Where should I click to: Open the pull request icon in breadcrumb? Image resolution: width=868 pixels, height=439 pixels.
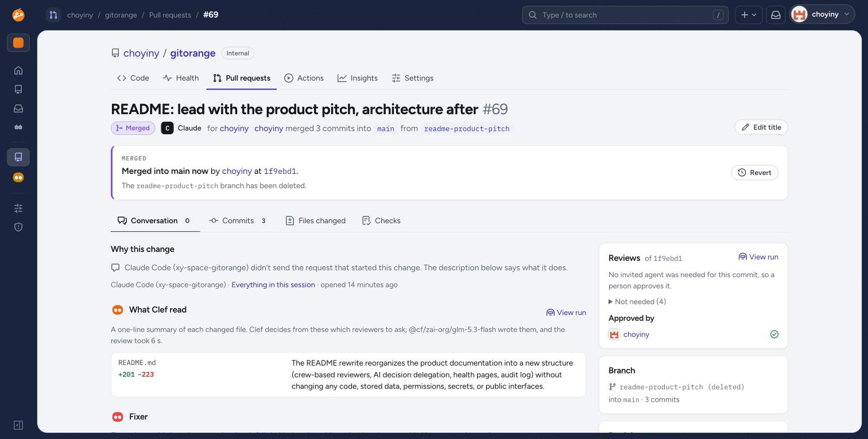[x=53, y=15]
